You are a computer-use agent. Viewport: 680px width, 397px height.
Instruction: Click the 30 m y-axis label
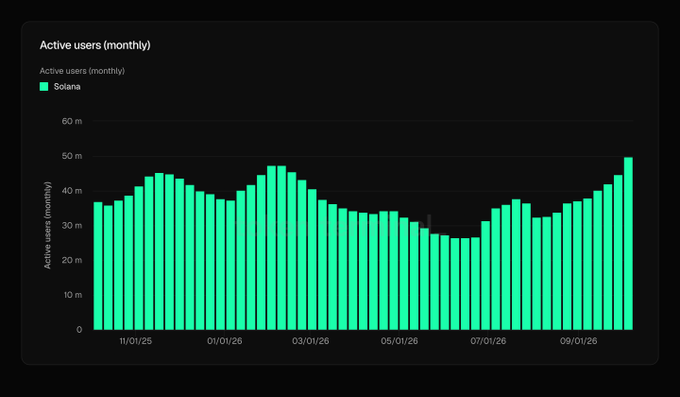tap(72, 225)
